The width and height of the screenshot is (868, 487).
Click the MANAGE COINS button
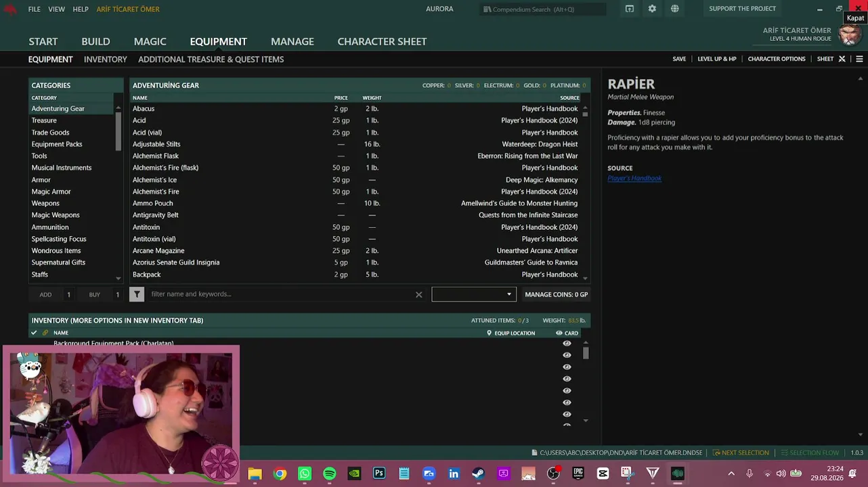(557, 294)
